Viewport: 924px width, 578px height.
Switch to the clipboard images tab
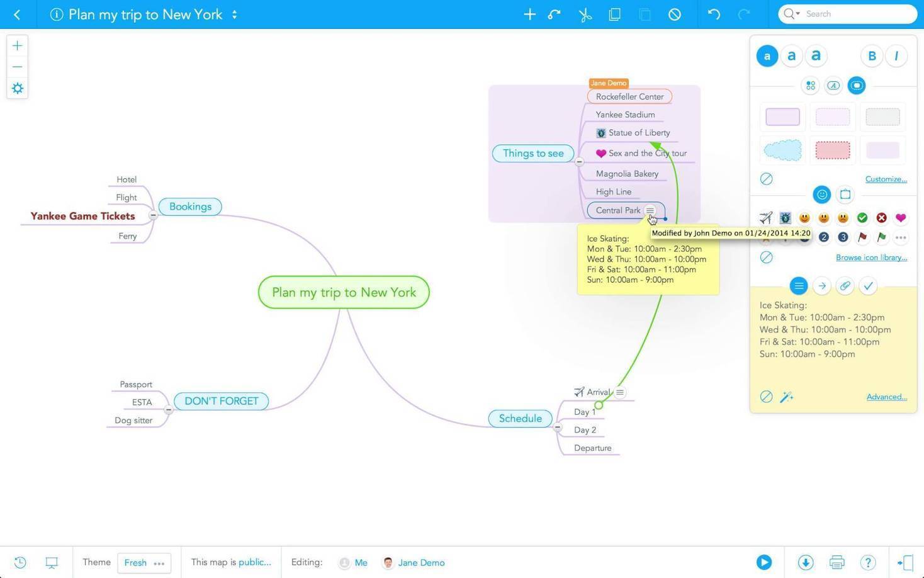point(845,195)
